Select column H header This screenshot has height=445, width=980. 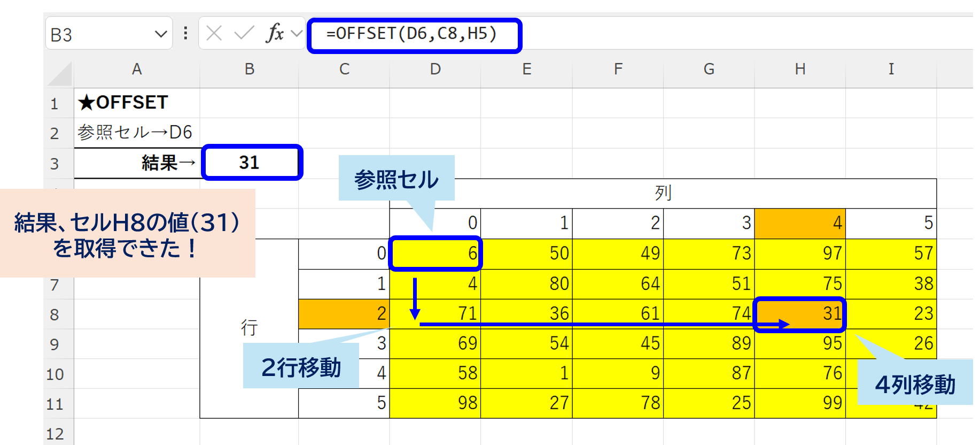point(799,69)
